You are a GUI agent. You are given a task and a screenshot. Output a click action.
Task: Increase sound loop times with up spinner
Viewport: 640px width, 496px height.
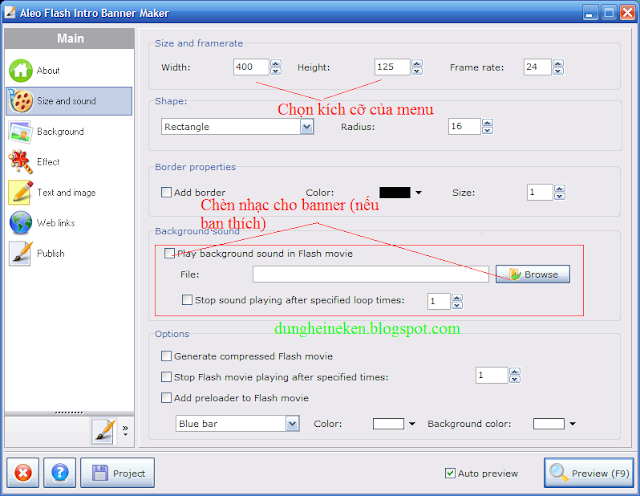coord(457,297)
